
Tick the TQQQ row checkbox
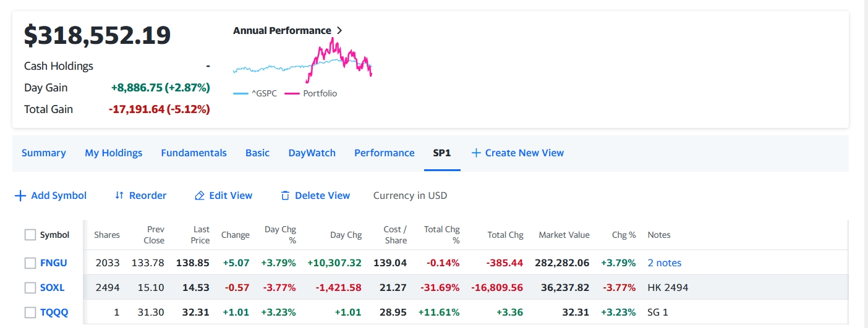(x=30, y=313)
